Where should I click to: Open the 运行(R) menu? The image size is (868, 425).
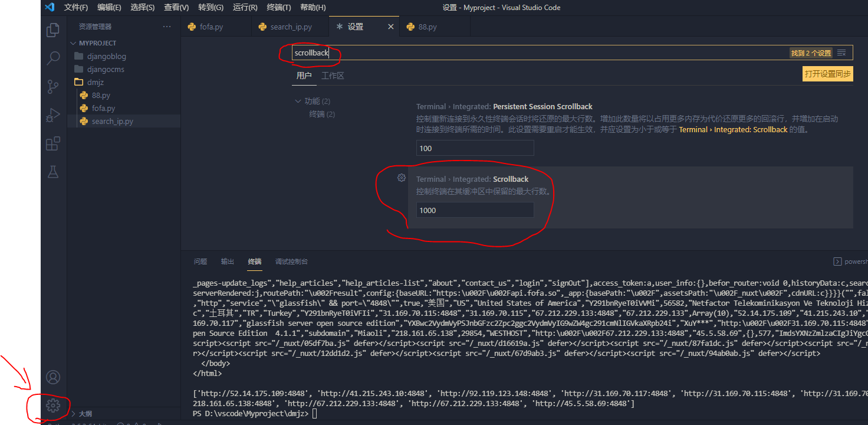coord(245,7)
